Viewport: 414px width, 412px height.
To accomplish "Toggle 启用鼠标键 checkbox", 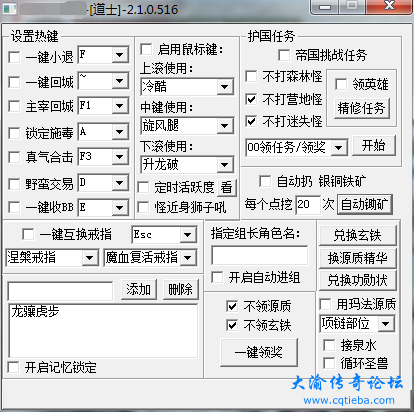I will click(146, 49).
